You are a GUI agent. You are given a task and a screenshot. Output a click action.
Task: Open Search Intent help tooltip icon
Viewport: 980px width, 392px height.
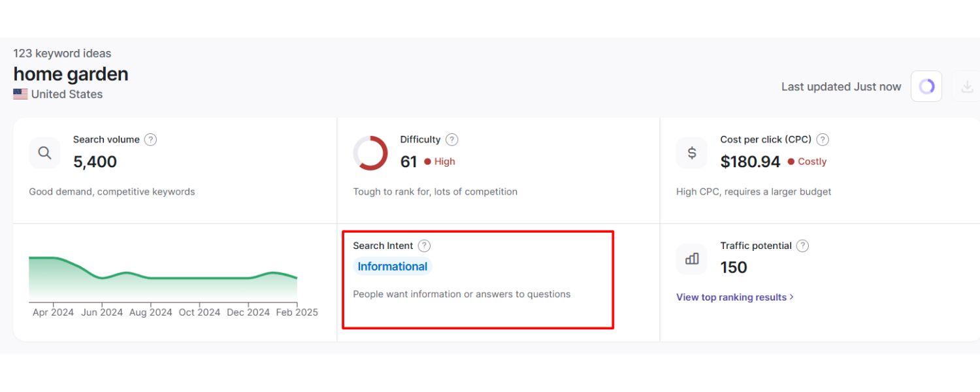pos(424,246)
